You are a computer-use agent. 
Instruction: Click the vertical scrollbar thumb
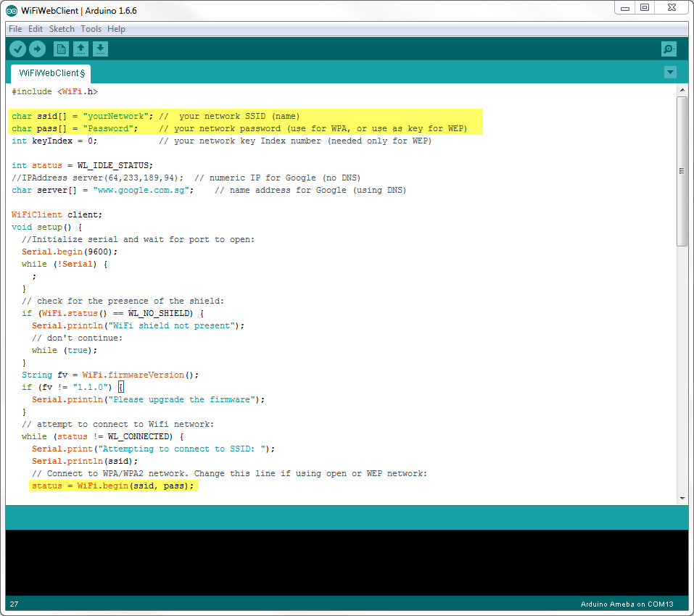coord(682,170)
